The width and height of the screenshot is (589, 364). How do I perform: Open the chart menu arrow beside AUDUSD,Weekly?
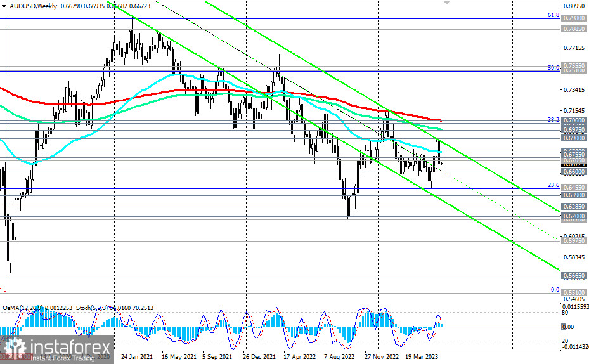click(x=4, y=6)
